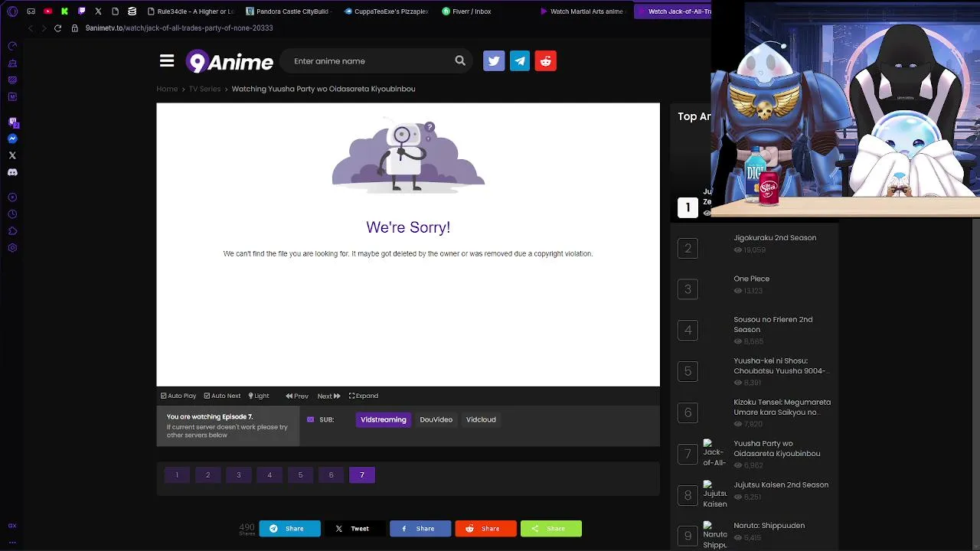This screenshot has height=551, width=980.
Task: Select episode 1
Action: click(x=177, y=475)
